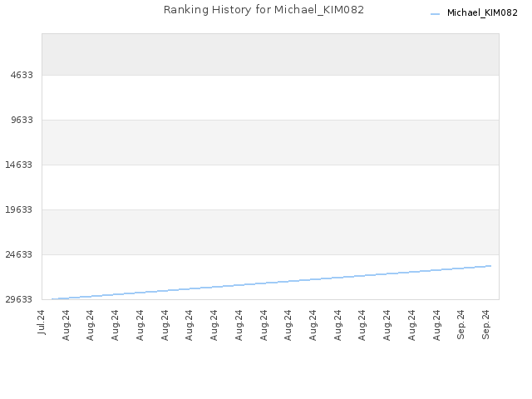
Task: Click the y-axis label 9633
Action: tap(22, 120)
